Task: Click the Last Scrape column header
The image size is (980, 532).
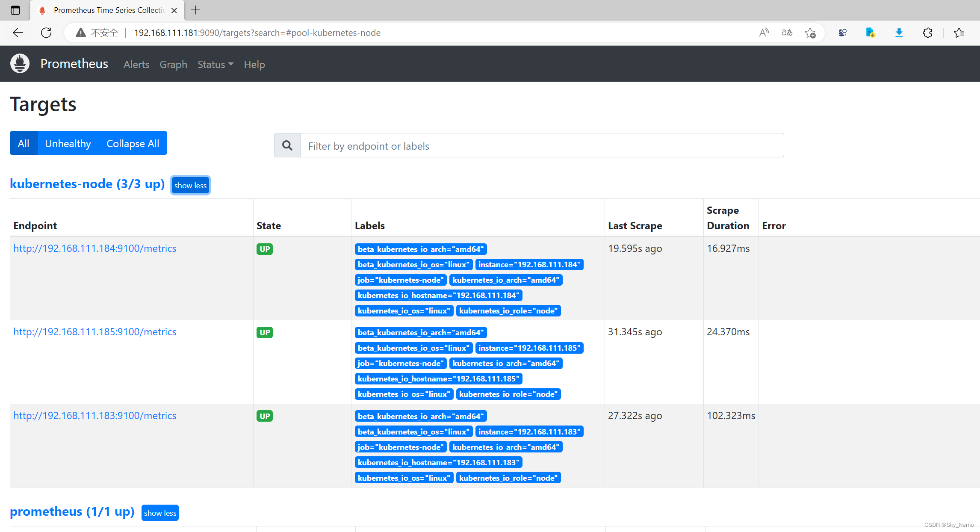Action: [635, 226]
